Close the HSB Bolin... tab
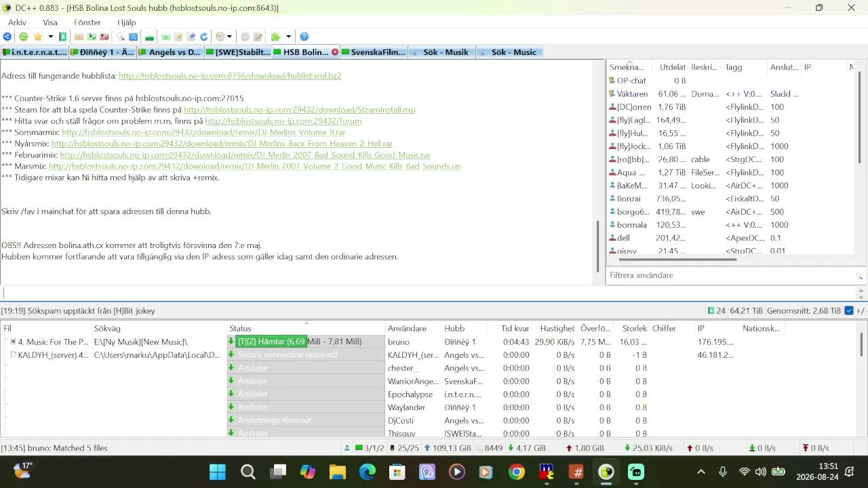The height and width of the screenshot is (488, 868). (335, 52)
